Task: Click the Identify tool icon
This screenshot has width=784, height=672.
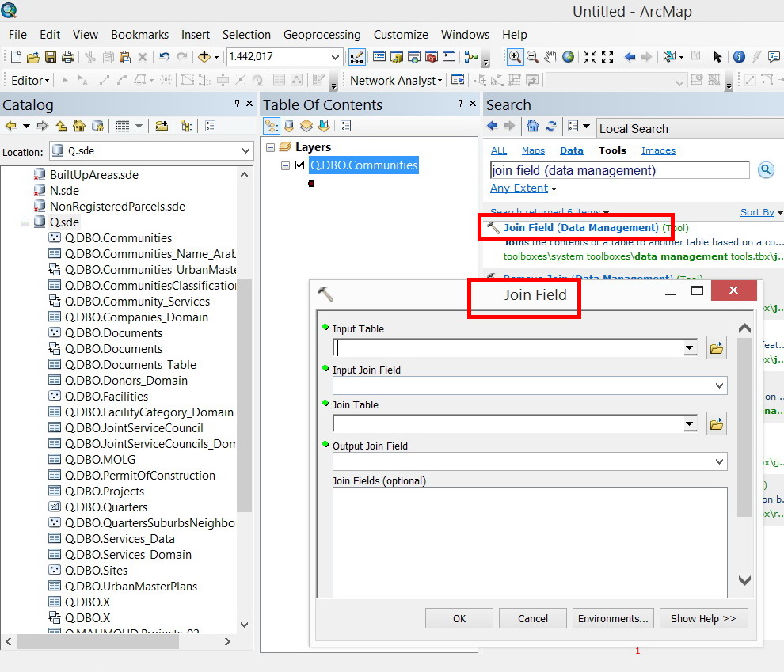Action: point(739,57)
